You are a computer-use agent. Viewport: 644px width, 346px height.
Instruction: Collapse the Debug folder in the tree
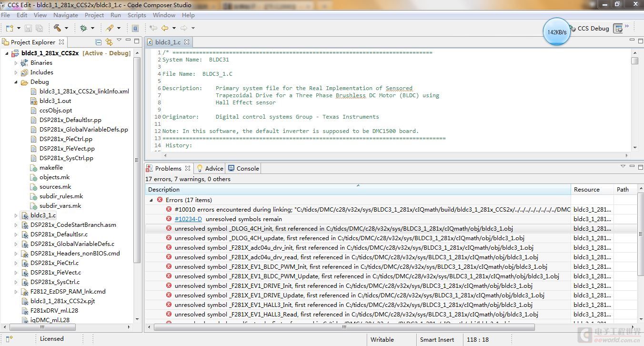tap(16, 82)
